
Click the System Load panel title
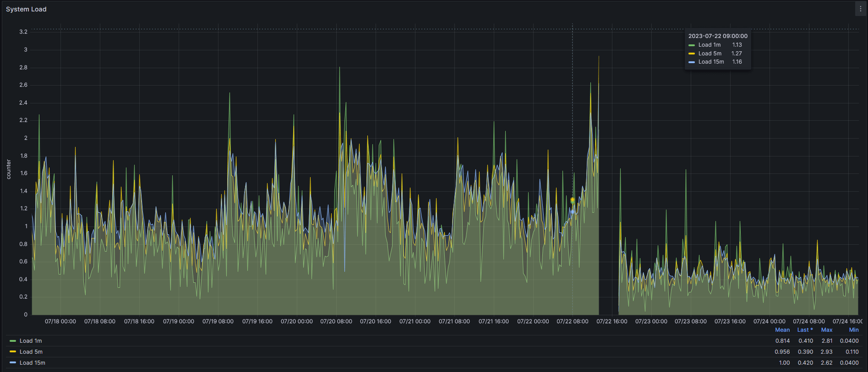pos(26,9)
